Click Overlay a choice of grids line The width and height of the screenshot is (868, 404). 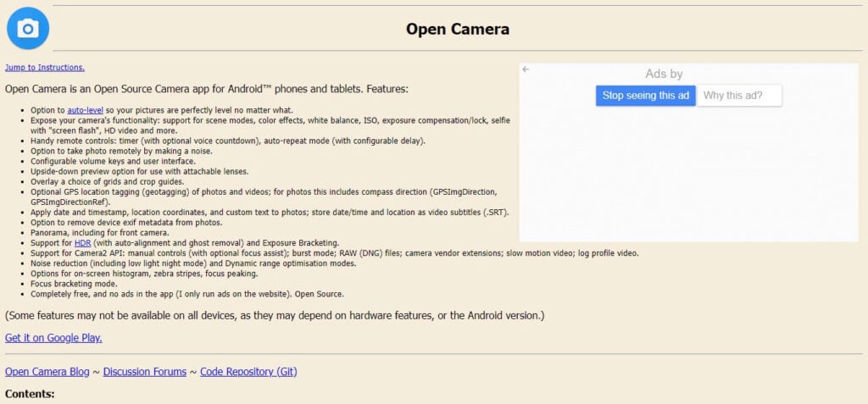(x=108, y=181)
